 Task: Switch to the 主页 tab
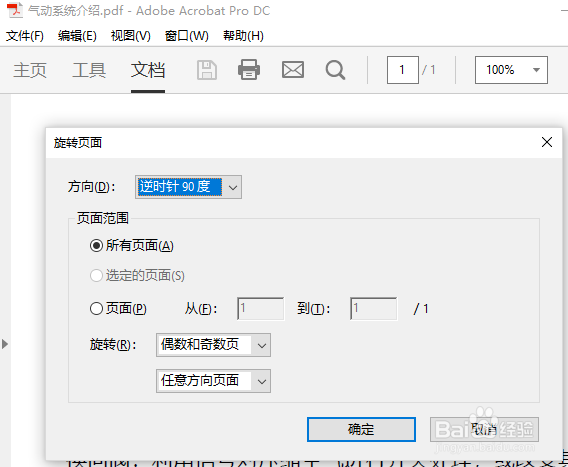pyautogui.click(x=30, y=70)
